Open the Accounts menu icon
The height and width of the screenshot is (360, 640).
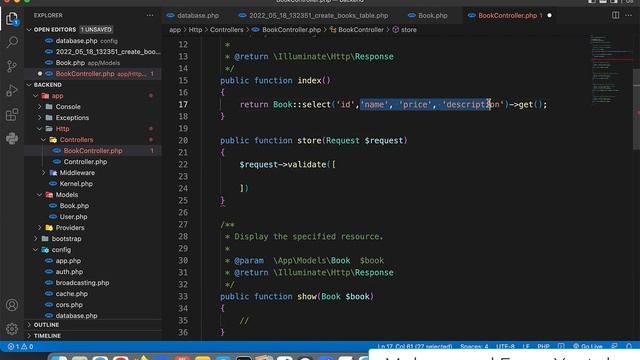click(x=12, y=305)
